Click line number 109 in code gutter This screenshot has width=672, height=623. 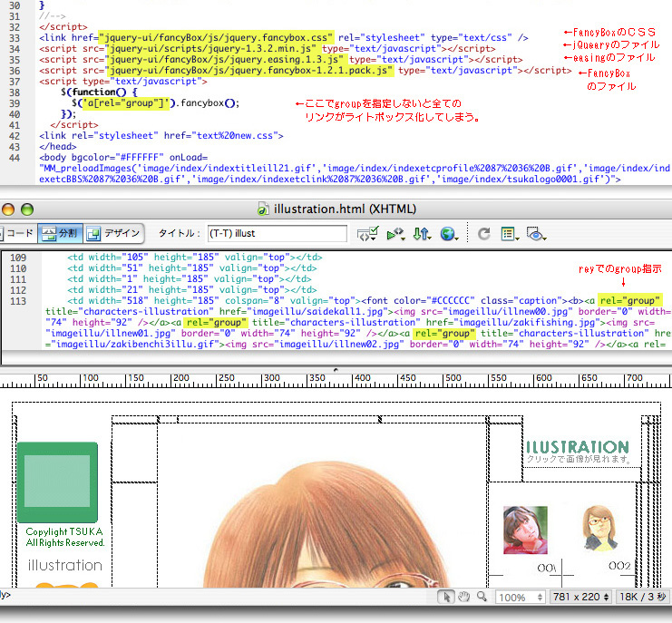[18, 258]
